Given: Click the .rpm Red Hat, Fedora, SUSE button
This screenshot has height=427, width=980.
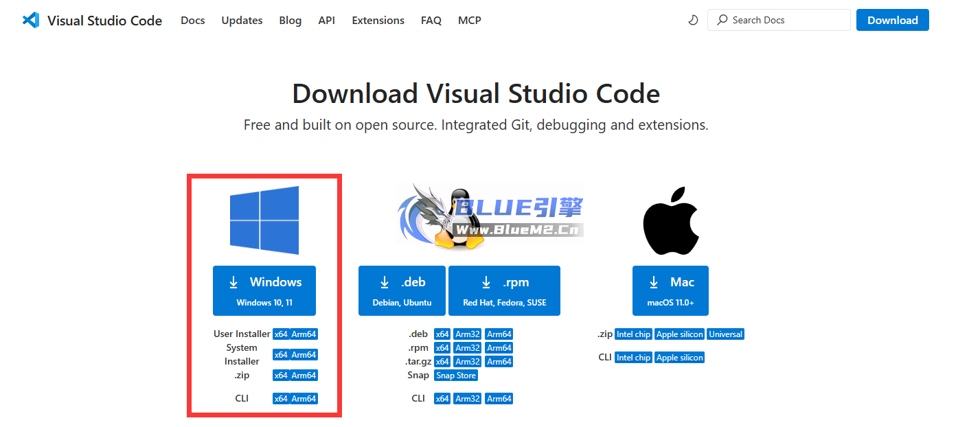Looking at the screenshot, I should coord(504,290).
